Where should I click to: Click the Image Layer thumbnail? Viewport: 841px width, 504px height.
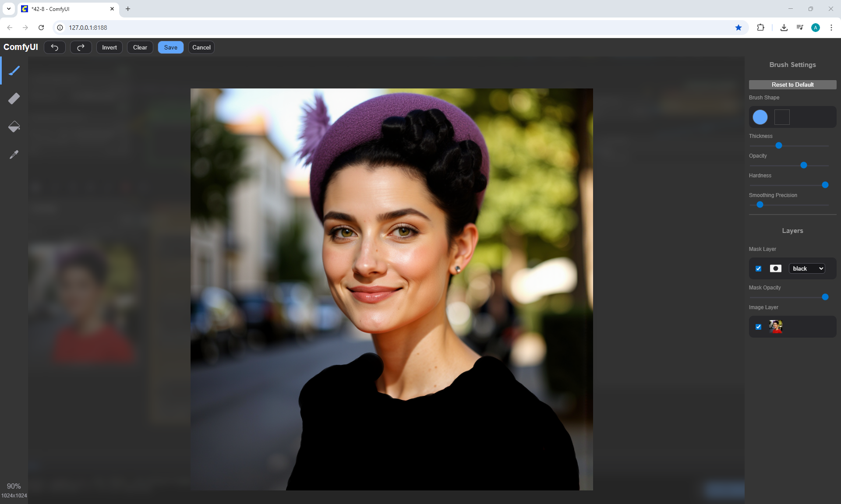click(775, 327)
